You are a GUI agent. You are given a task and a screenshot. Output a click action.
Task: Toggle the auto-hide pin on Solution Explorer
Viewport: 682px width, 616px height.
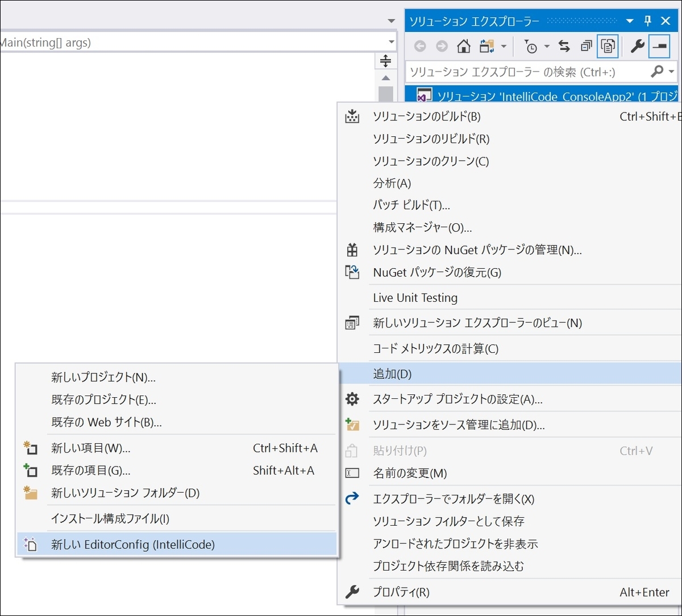tap(648, 21)
